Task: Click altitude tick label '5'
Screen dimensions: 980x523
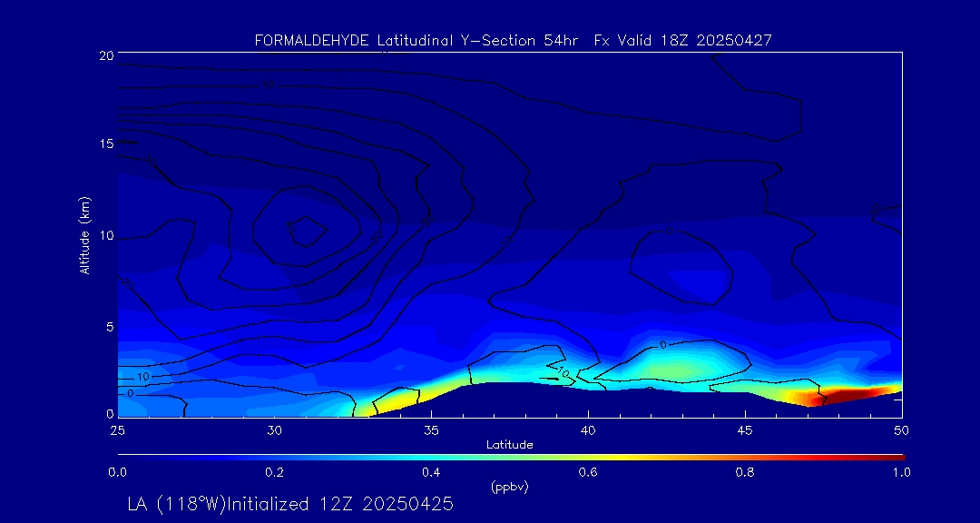Action: pos(110,326)
